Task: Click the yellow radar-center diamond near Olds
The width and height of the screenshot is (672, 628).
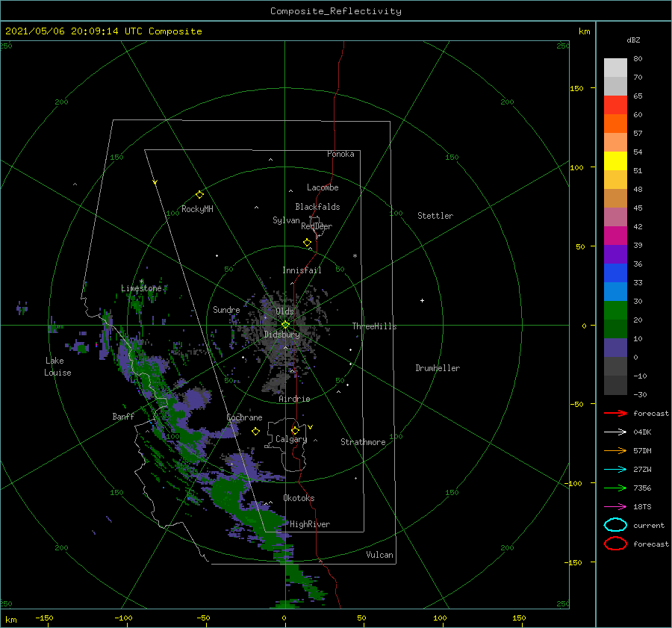Action: (x=285, y=325)
